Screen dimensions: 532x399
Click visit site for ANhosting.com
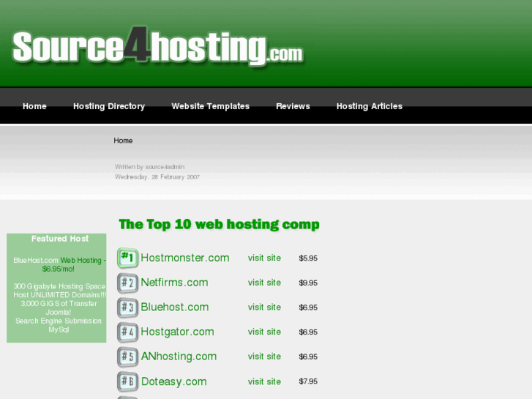[264, 357]
